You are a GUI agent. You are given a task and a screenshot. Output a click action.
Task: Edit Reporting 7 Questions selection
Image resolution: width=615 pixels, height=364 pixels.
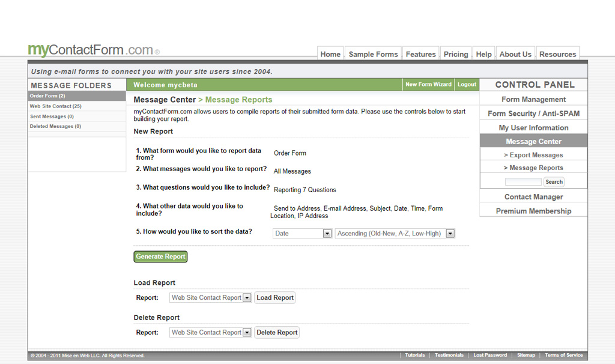coord(304,190)
